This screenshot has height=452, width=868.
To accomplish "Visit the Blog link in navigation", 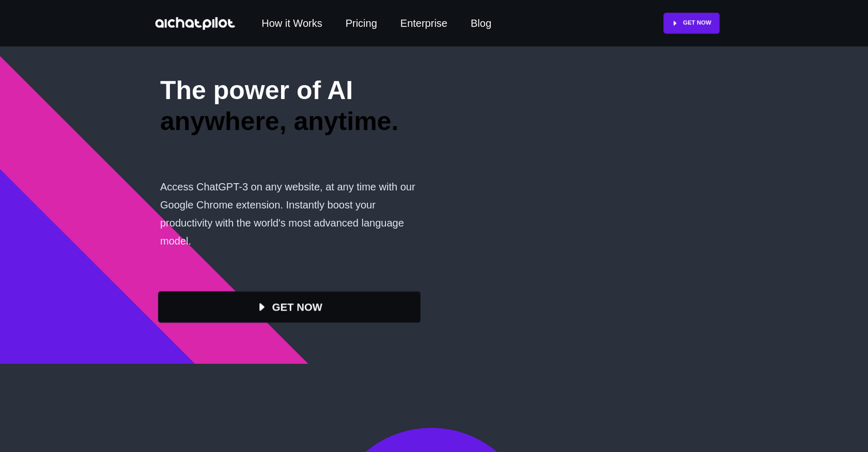I will 481,23.
